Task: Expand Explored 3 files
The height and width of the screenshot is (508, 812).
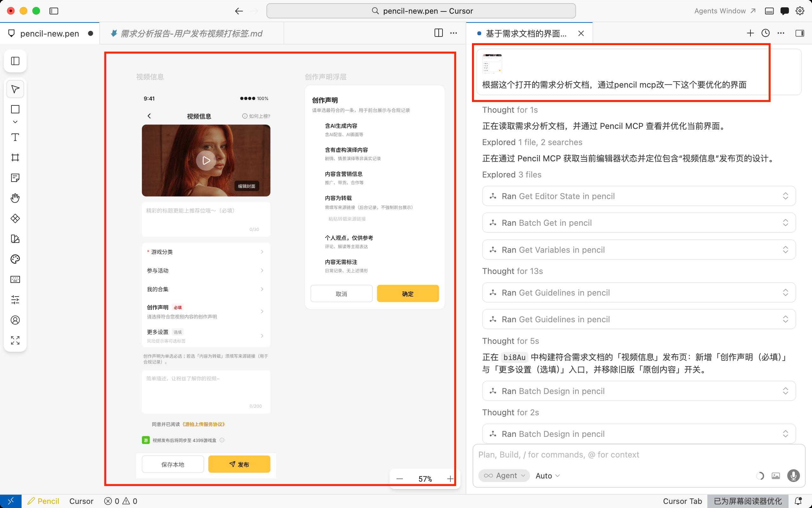Action: coord(512,175)
